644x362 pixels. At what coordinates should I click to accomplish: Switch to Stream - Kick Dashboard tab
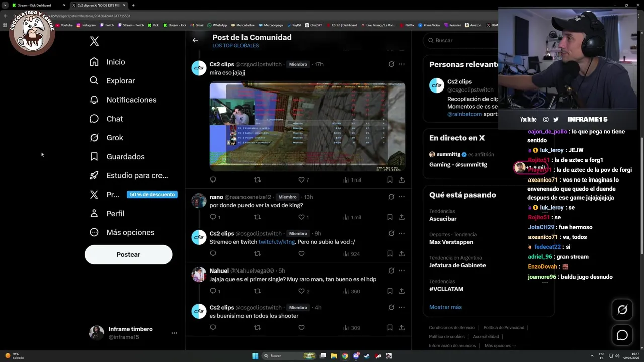39,5
